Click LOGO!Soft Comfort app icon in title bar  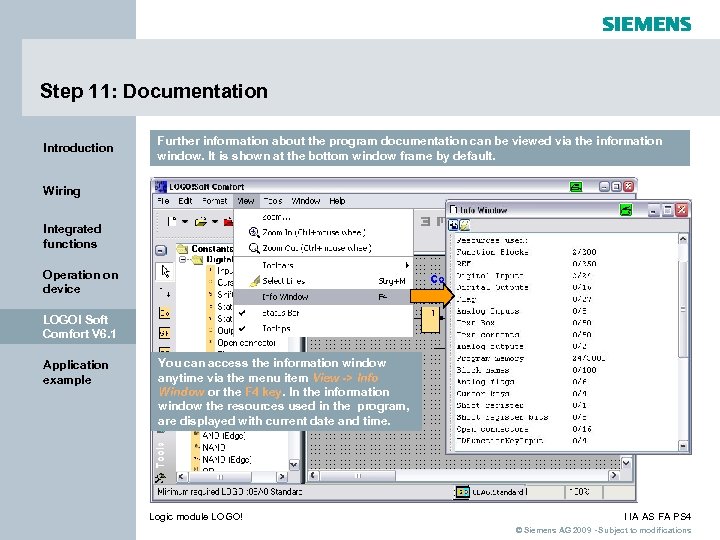[160, 186]
